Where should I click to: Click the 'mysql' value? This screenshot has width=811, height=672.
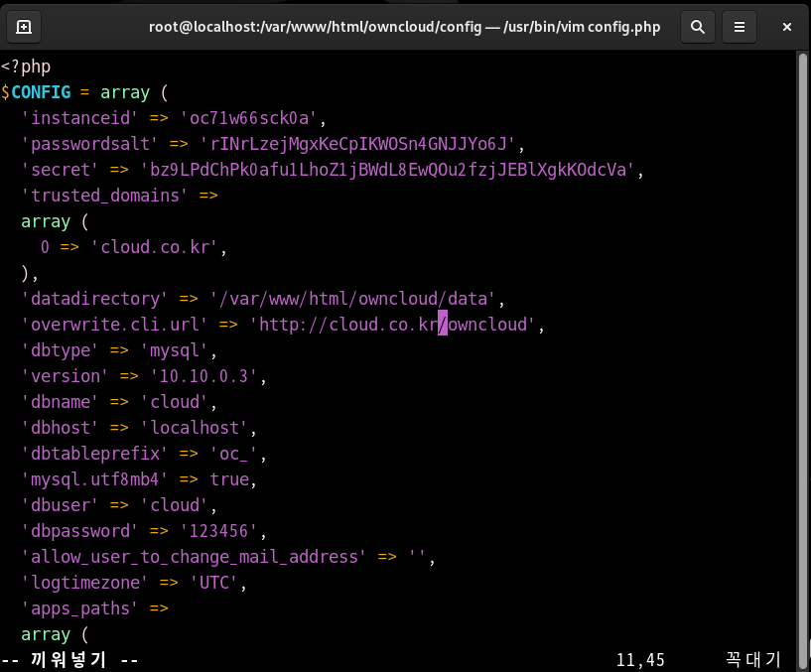click(x=175, y=350)
